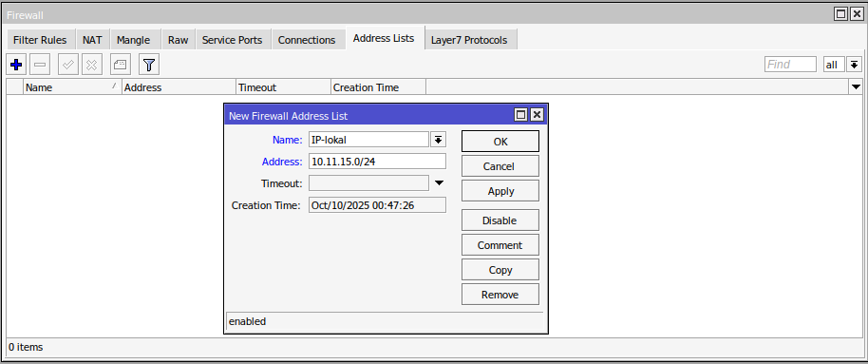Confirm dialog with OK button

point(500,142)
